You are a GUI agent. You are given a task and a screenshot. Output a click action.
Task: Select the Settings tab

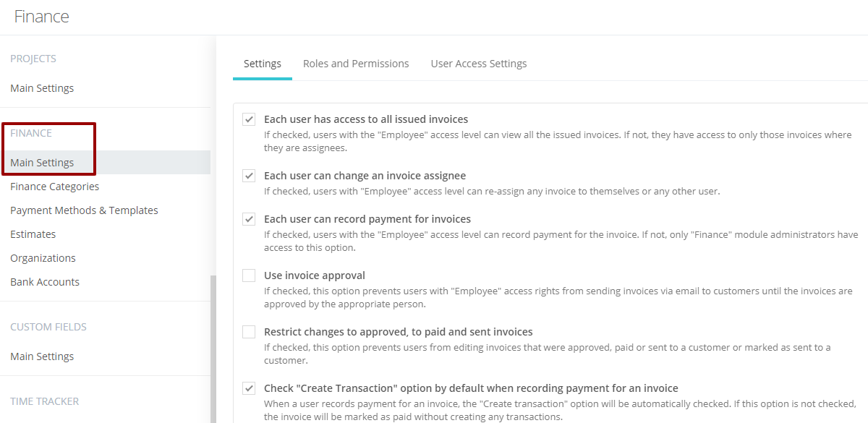click(263, 64)
